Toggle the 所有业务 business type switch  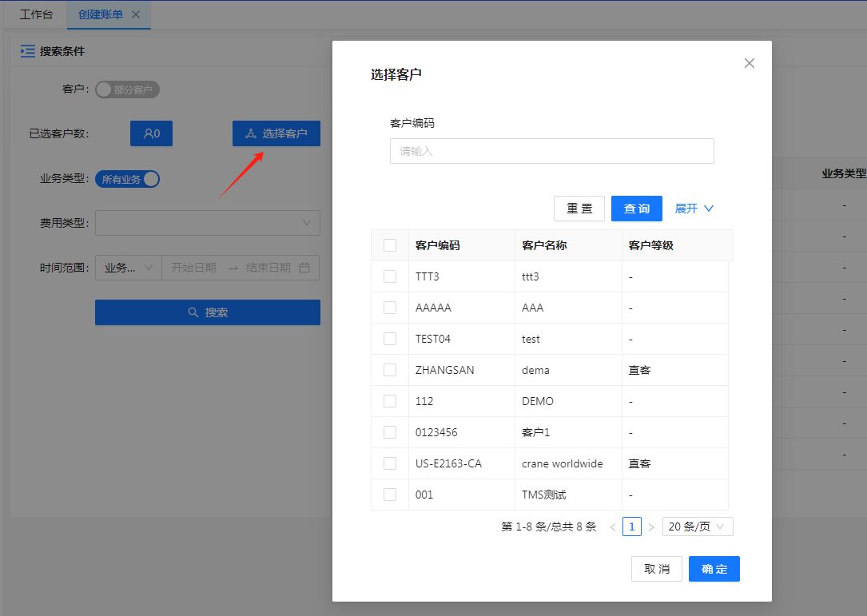click(x=127, y=179)
